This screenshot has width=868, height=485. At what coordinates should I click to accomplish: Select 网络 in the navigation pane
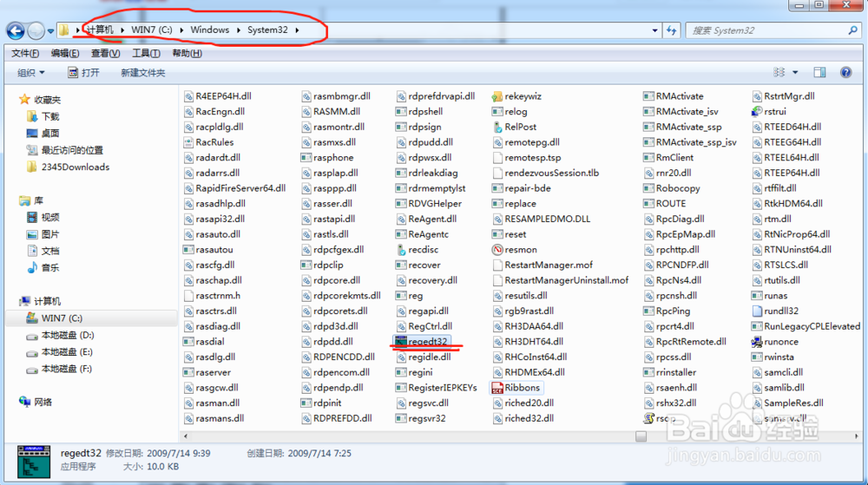43,402
